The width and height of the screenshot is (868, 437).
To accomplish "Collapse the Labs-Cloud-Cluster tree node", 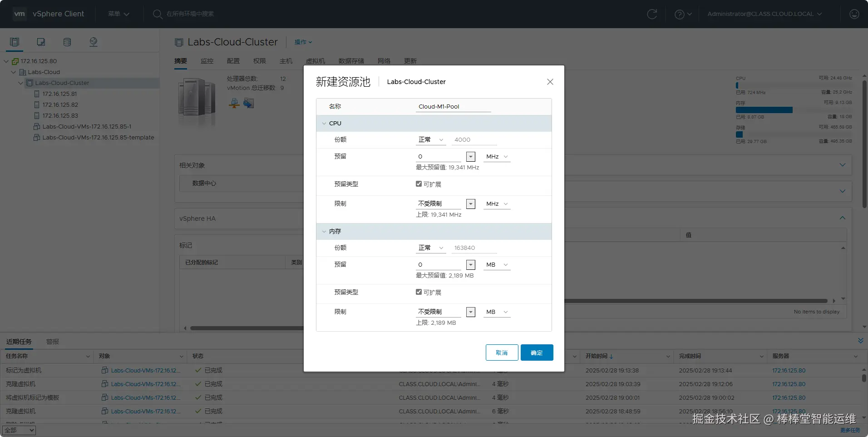I will pyautogui.click(x=21, y=83).
